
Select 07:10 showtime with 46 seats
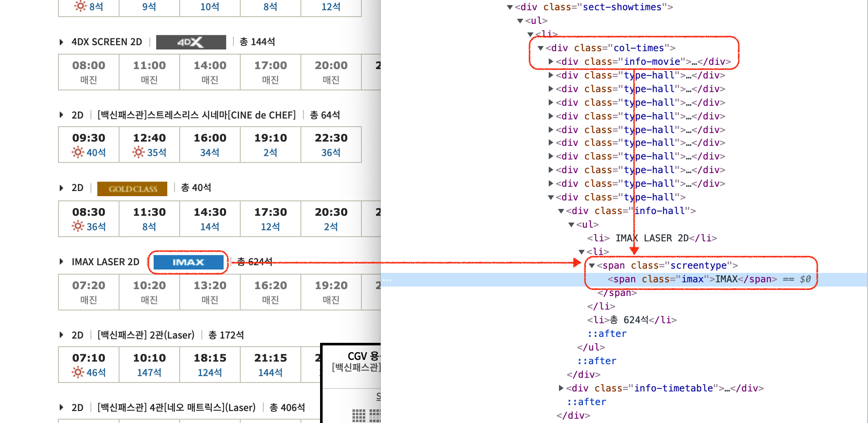point(89,365)
